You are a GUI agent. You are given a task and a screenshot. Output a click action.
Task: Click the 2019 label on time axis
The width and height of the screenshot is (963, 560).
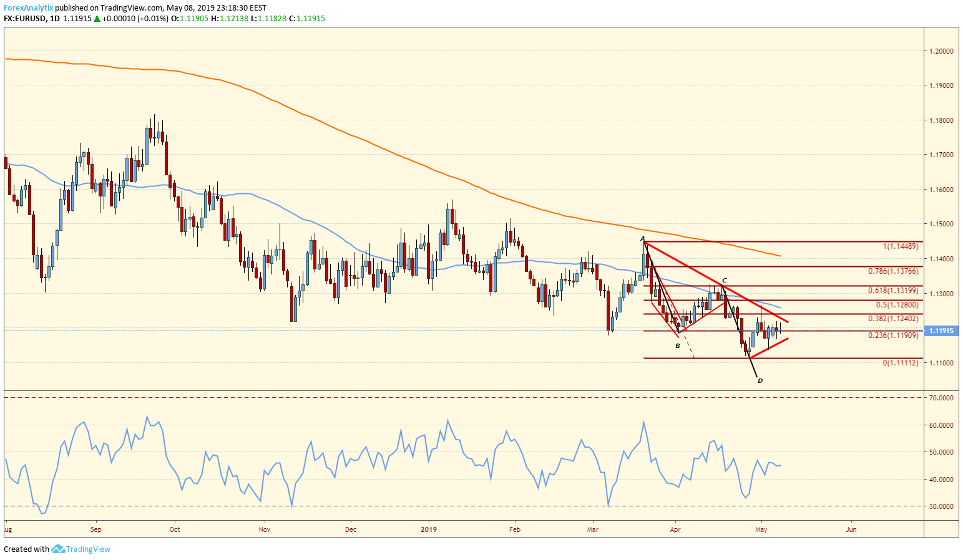point(429,529)
